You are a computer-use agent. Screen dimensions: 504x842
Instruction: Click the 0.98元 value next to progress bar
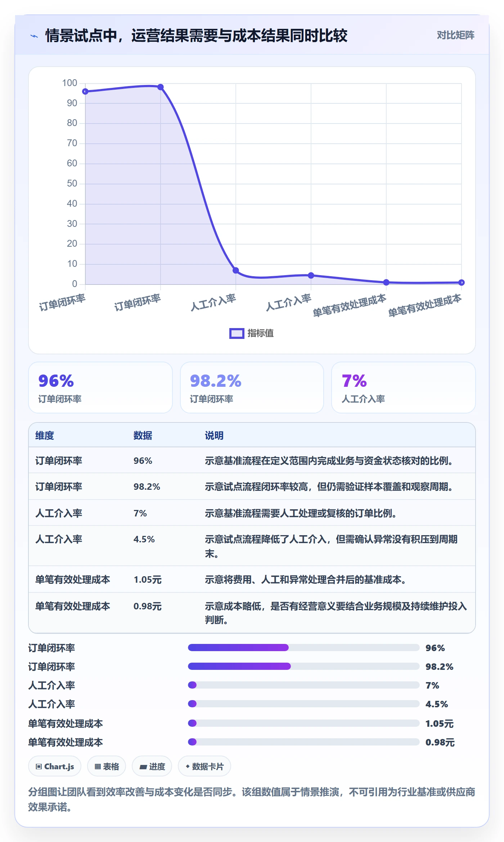[x=440, y=742]
